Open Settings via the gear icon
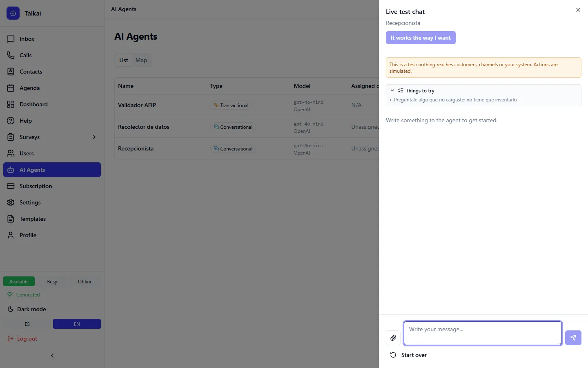Image resolution: width=588 pixels, height=368 pixels. tap(11, 202)
